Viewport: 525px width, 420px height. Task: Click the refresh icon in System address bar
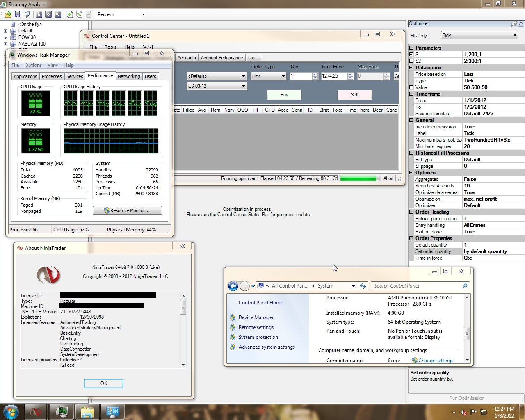[363, 286]
